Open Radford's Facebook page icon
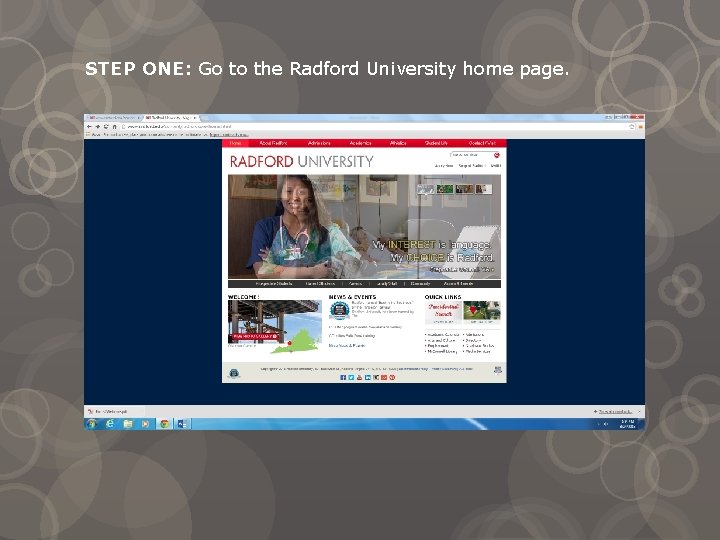Screen dimensions: 720x540 343,377
